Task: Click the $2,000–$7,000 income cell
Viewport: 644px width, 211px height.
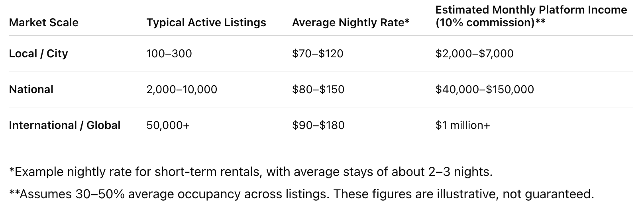Action: pyautogui.click(x=474, y=53)
